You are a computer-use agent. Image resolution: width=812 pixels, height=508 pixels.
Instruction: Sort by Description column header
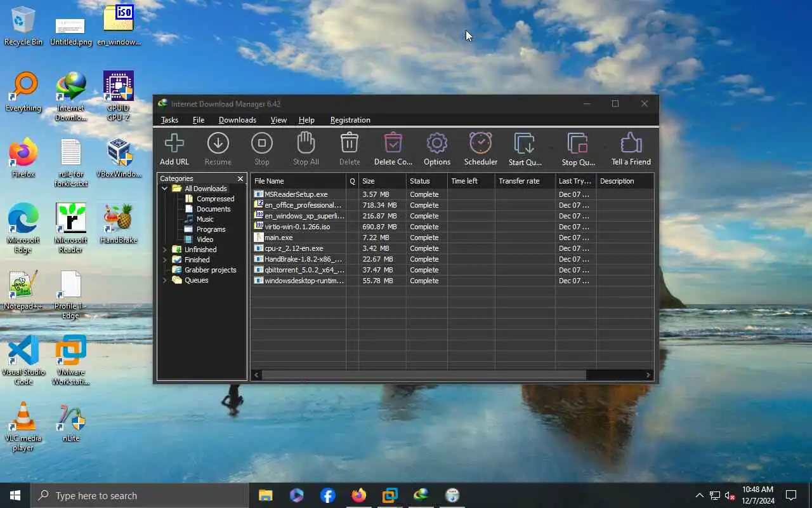pos(625,181)
